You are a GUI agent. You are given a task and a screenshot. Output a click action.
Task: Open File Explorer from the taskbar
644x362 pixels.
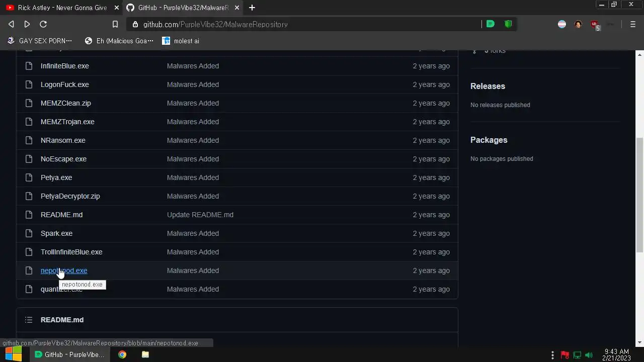(145, 354)
